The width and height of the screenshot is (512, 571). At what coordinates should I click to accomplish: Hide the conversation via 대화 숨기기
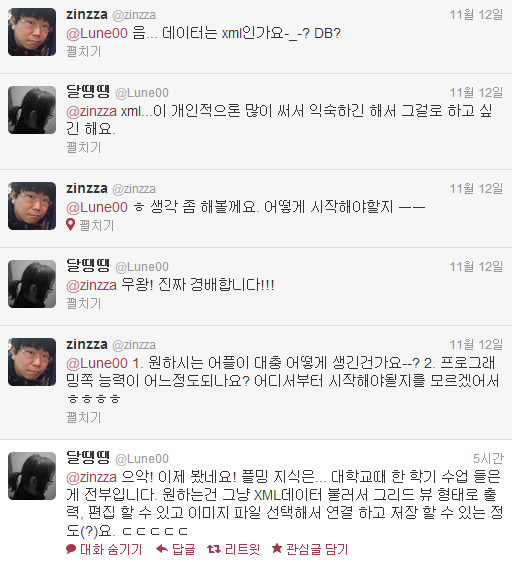click(111, 549)
